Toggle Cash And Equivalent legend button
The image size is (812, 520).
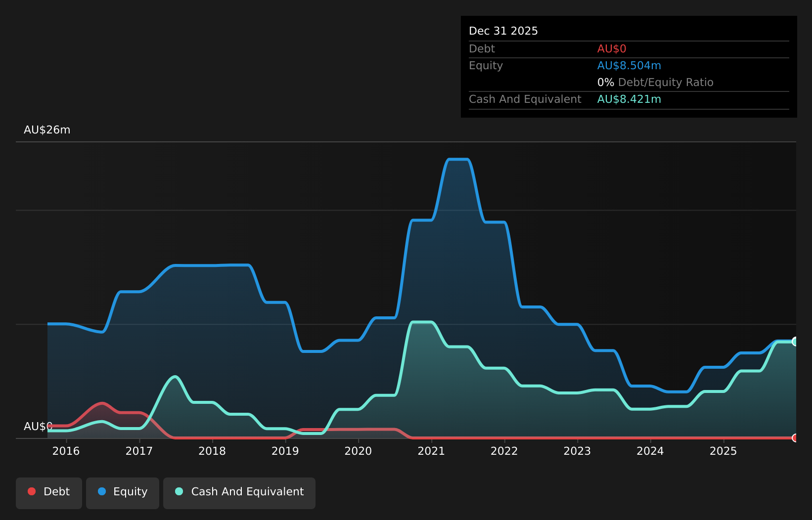239,493
